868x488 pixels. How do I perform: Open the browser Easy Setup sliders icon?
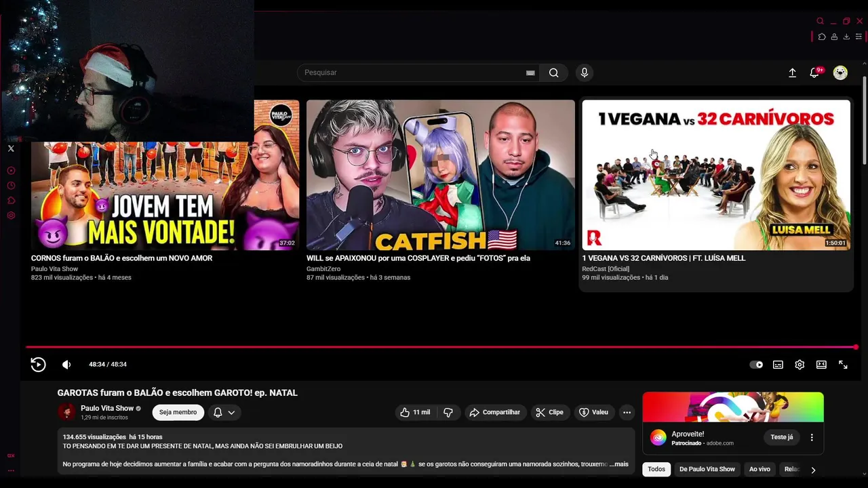point(859,37)
